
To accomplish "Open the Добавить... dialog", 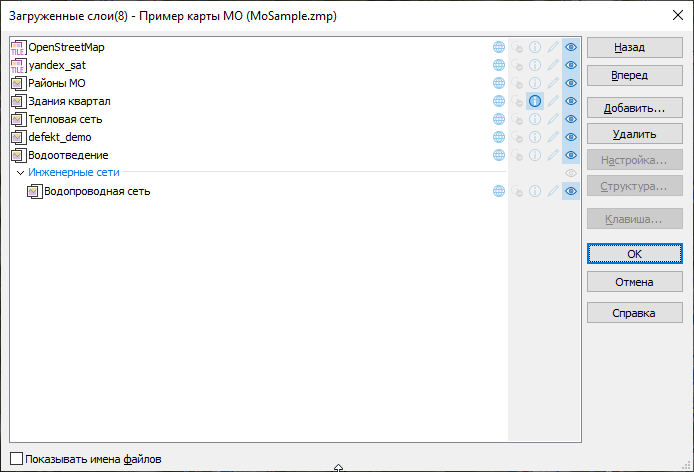I will [x=635, y=108].
